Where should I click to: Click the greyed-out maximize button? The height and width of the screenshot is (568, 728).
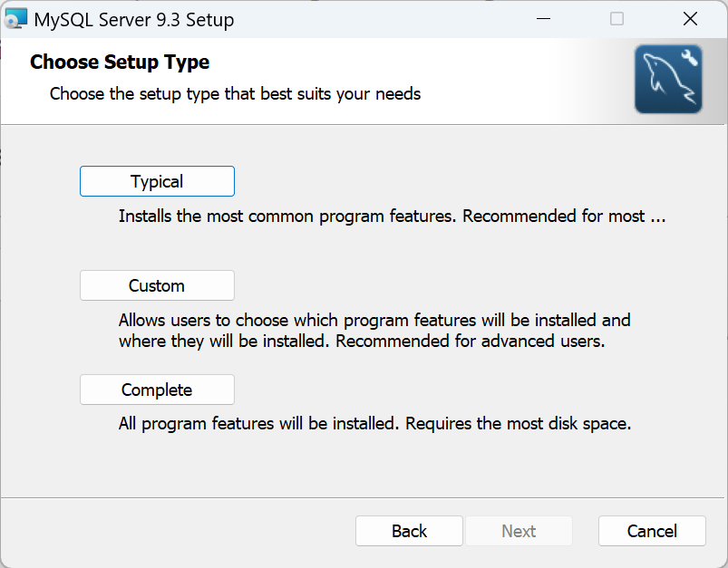616,19
